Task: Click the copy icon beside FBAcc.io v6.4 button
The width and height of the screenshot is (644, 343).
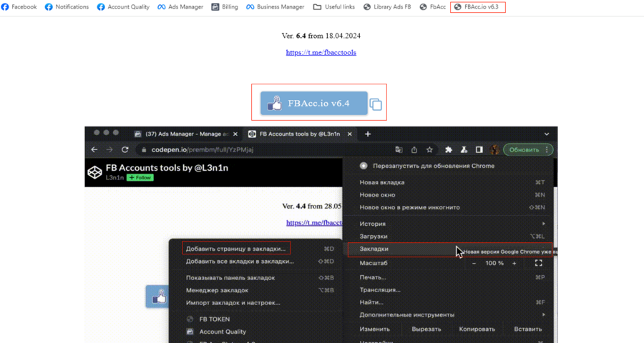Action: 376,104
